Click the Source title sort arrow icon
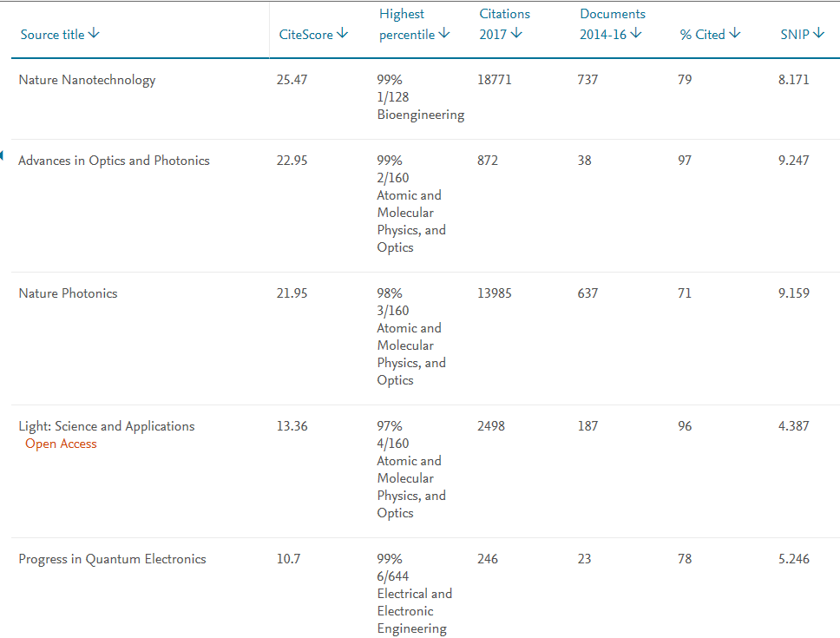 (95, 34)
